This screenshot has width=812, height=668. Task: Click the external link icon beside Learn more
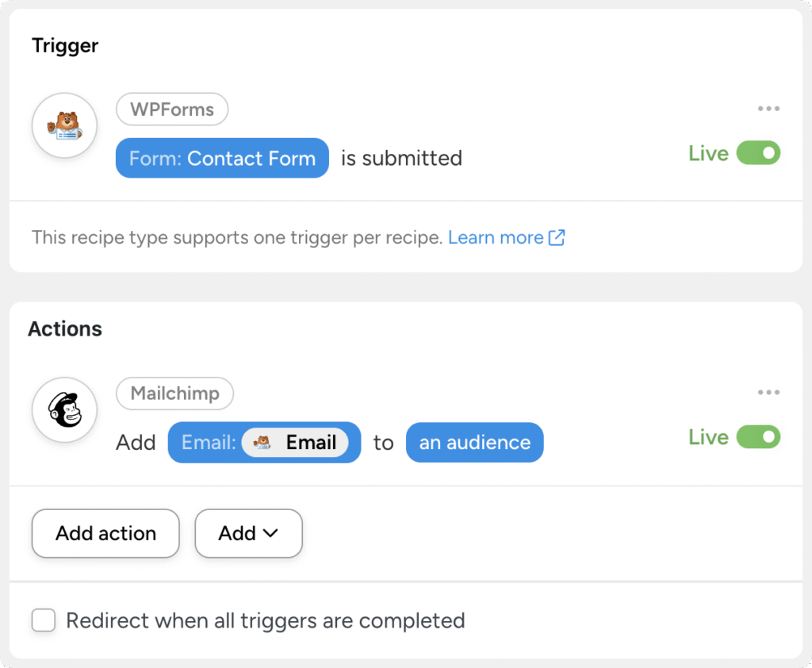(557, 237)
